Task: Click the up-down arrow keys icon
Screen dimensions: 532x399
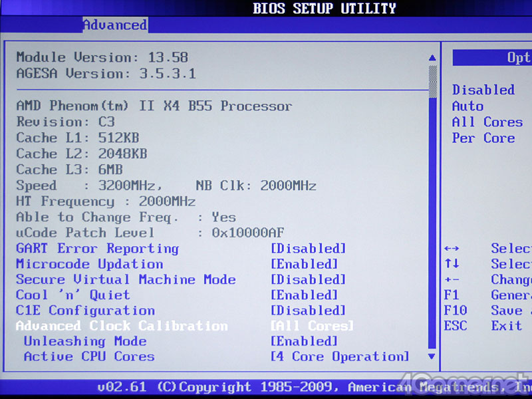Action: pyautogui.click(x=452, y=264)
